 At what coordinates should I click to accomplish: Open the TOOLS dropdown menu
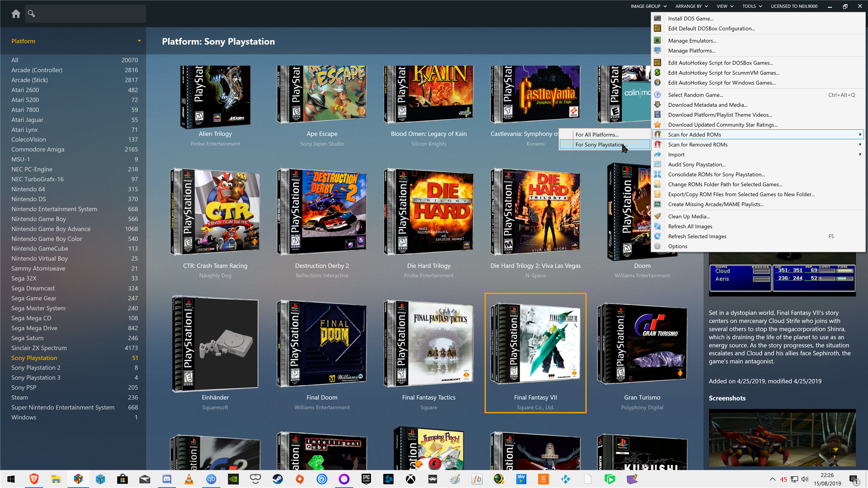click(x=752, y=6)
